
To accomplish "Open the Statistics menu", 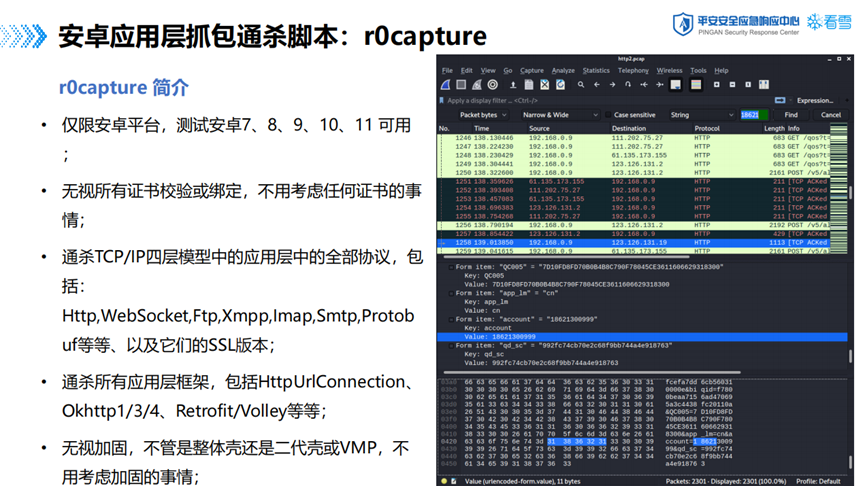I will 596,71.
